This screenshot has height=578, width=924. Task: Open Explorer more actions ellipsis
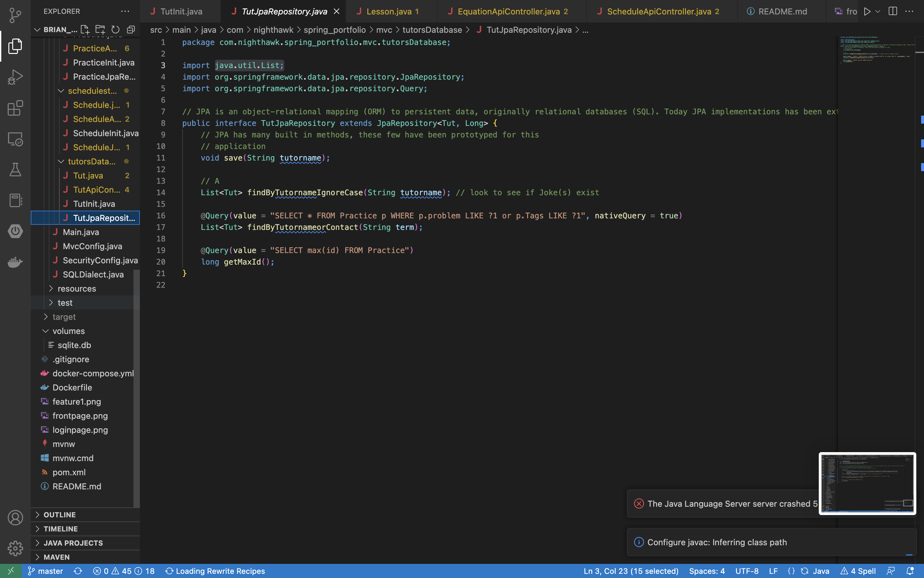click(125, 12)
